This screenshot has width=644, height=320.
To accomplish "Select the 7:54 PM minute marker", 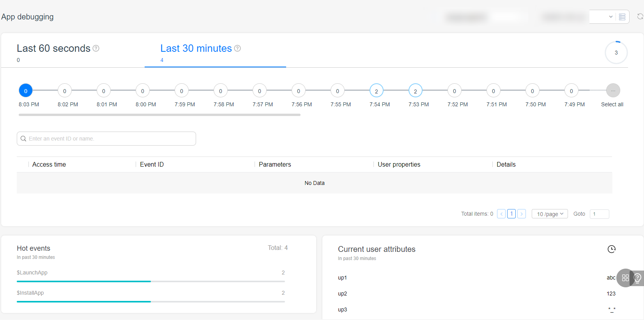I will tap(376, 91).
